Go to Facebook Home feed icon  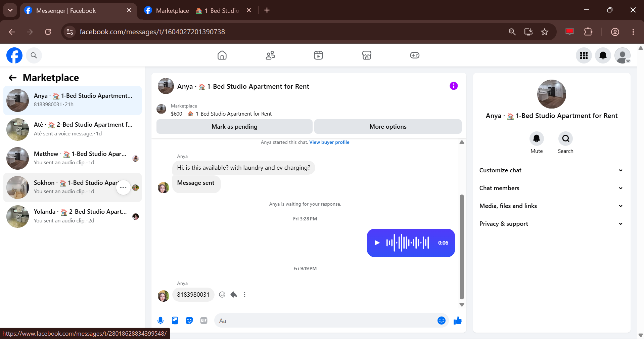[x=222, y=55]
